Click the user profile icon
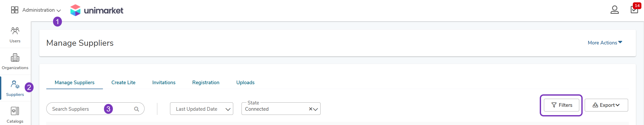This screenshot has height=125, width=644. pos(615,10)
